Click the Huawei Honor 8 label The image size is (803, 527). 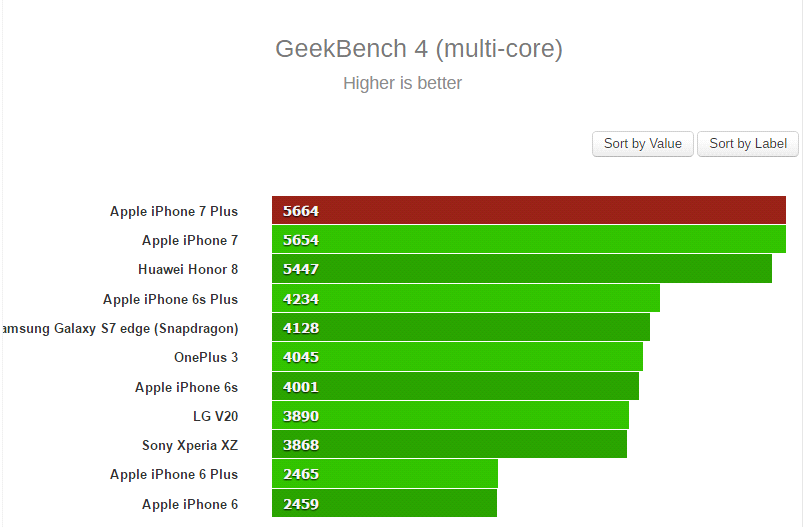click(188, 269)
